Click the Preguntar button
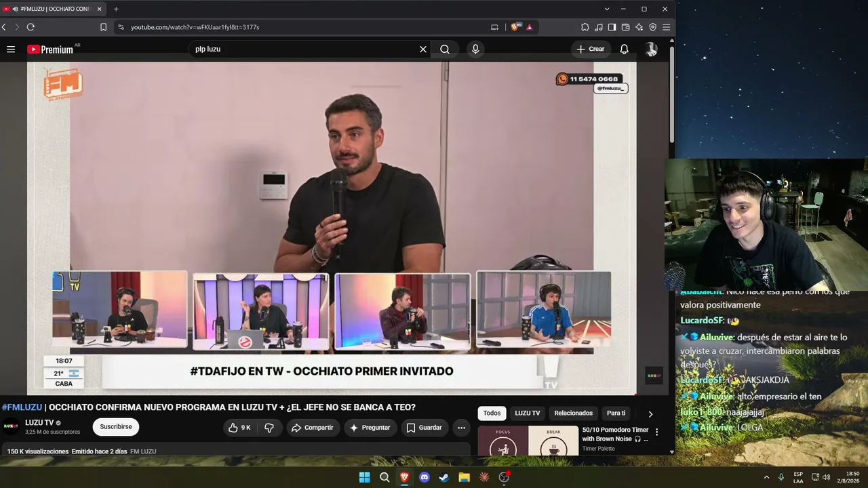The image size is (868, 488). 370,428
